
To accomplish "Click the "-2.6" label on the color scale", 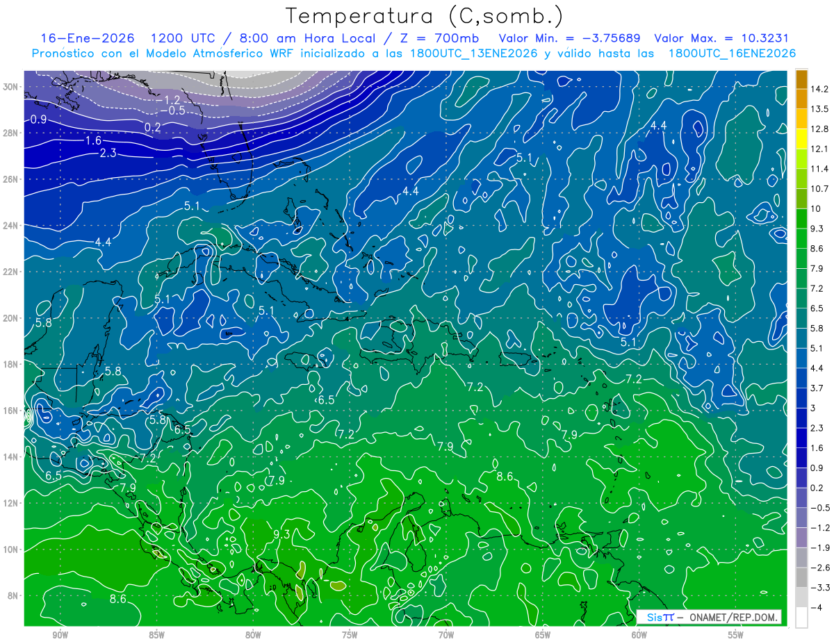I will 819,568.
